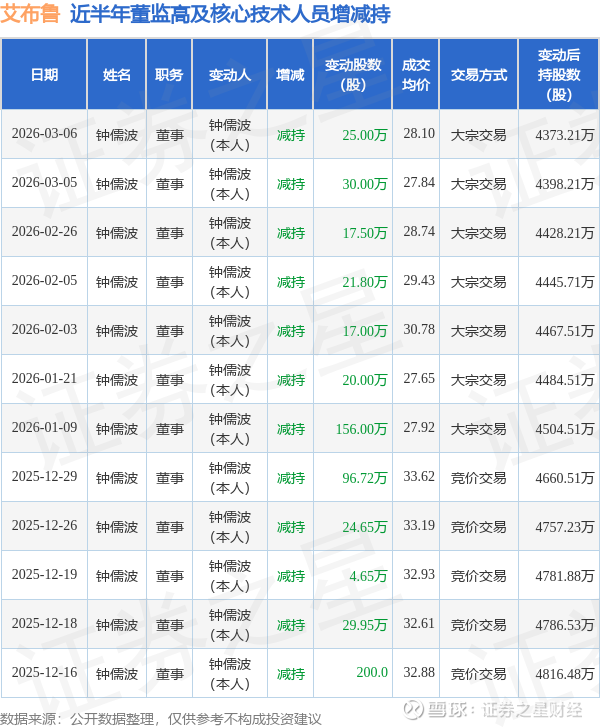The image size is (600, 728).
Task: Click average price 27.92
Action: pos(419,428)
